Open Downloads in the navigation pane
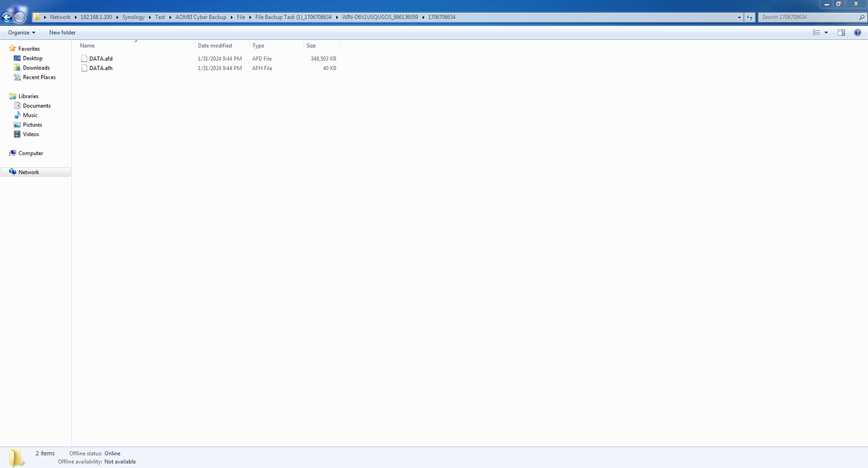The width and height of the screenshot is (868, 468). tap(36, 68)
